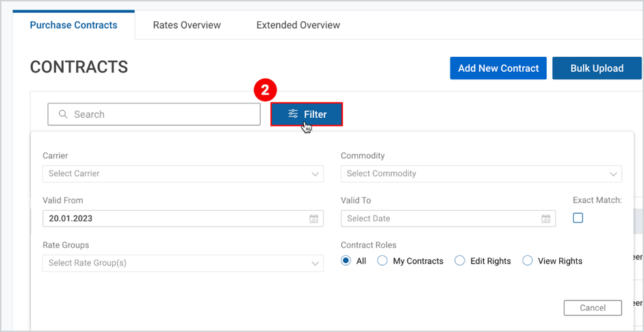Select the Edit Rights radio option

tap(460, 261)
